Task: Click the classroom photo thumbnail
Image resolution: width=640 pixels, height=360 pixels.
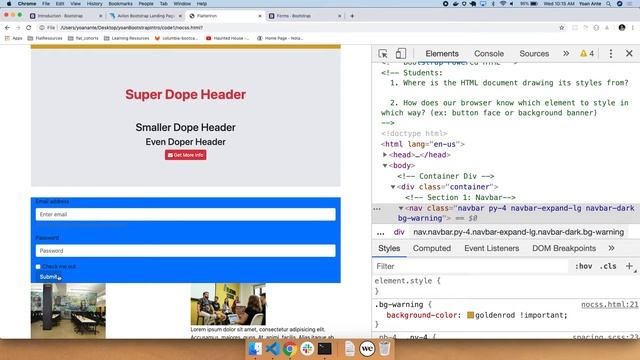Action: [68, 311]
